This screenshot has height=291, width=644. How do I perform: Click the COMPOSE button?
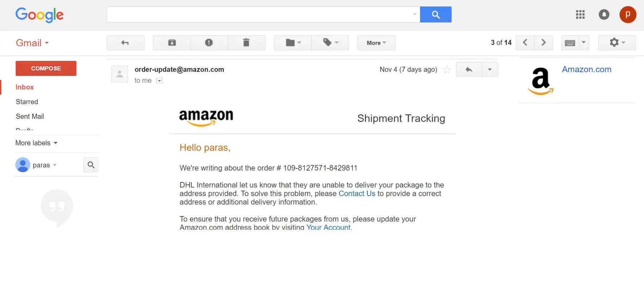(x=46, y=68)
